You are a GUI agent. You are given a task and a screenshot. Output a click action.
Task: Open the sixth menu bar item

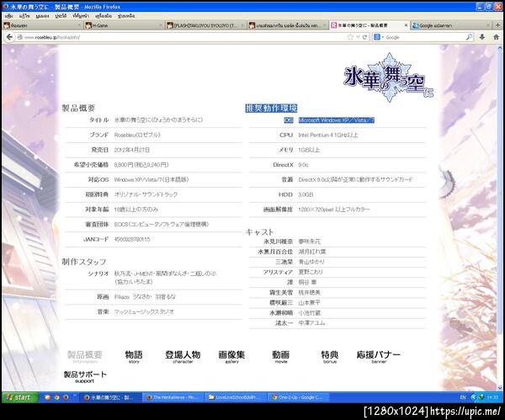pyautogui.click(x=104, y=16)
